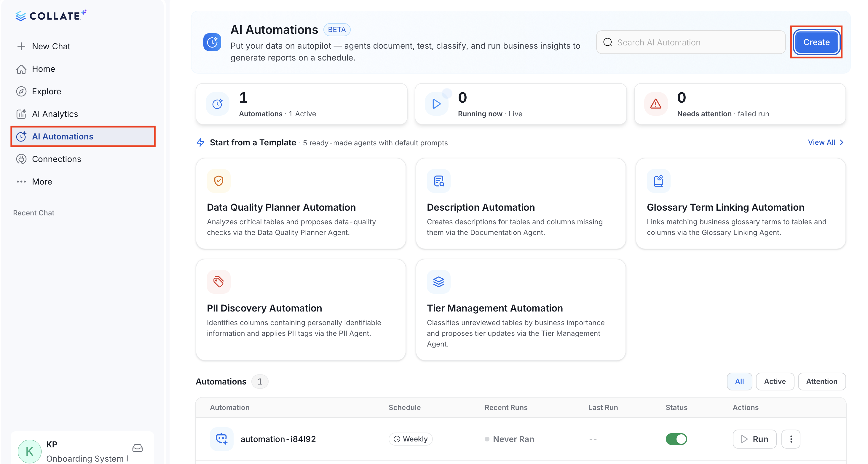Select the Attention filter tab
This screenshot has height=464, width=868.
[x=821, y=382]
